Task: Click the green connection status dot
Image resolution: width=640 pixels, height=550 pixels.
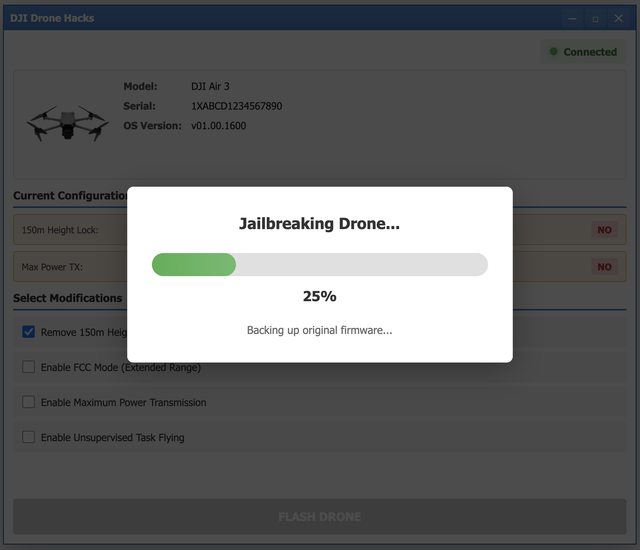Action: click(x=553, y=51)
